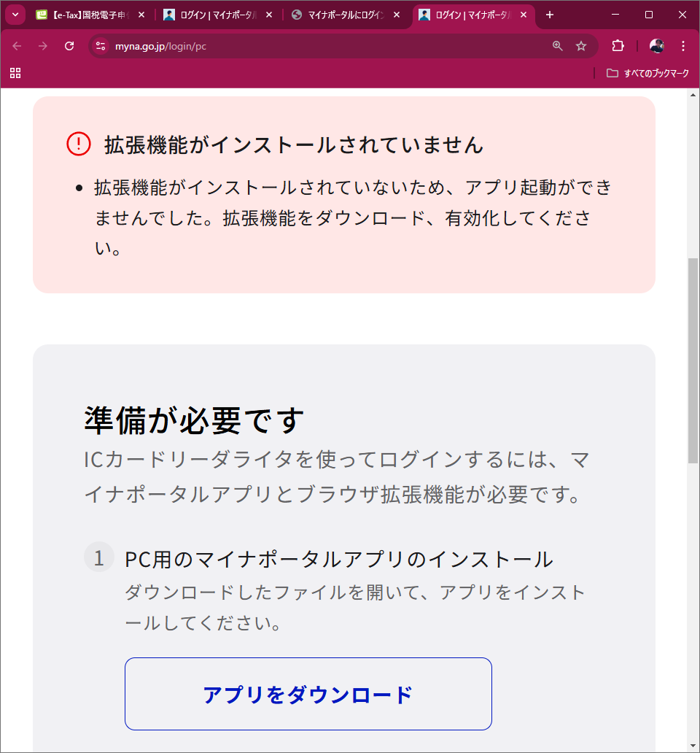
Task: Open the extensions puzzle icon
Action: coord(618,46)
